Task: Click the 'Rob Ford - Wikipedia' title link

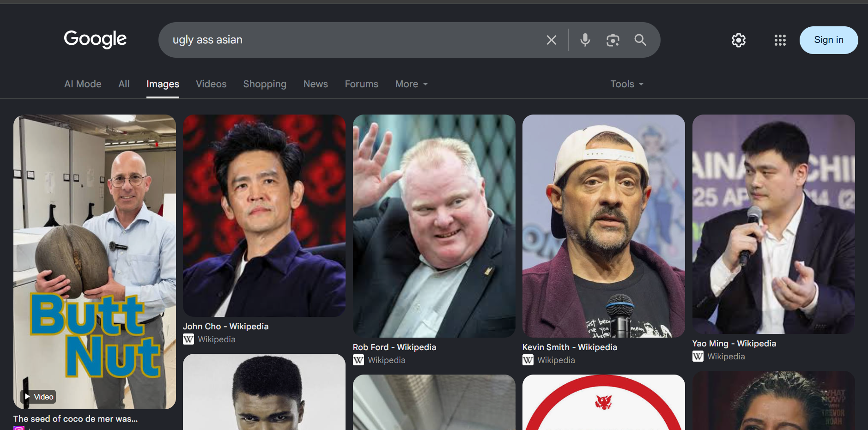Action: click(x=395, y=347)
